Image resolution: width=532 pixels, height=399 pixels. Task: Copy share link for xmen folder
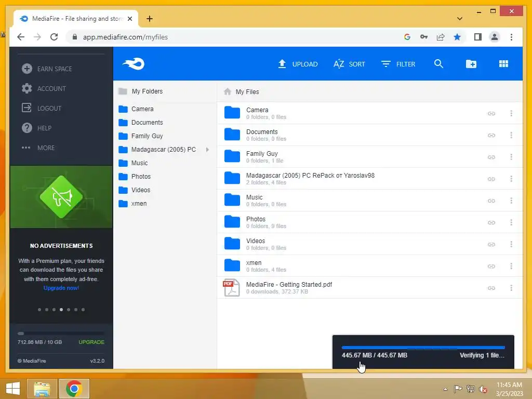491,267
